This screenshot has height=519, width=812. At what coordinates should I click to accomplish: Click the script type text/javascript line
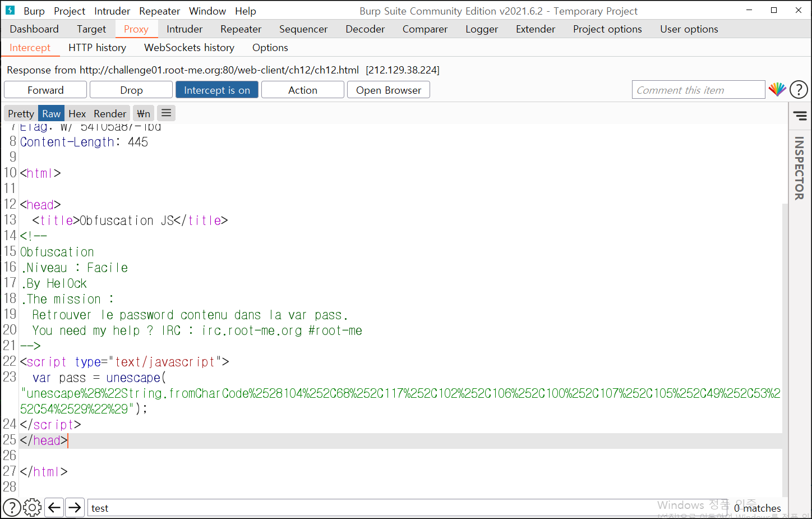[124, 362]
